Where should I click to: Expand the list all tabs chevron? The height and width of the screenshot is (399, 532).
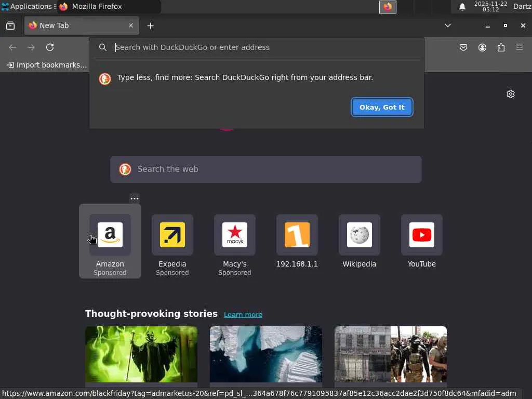[448, 25]
